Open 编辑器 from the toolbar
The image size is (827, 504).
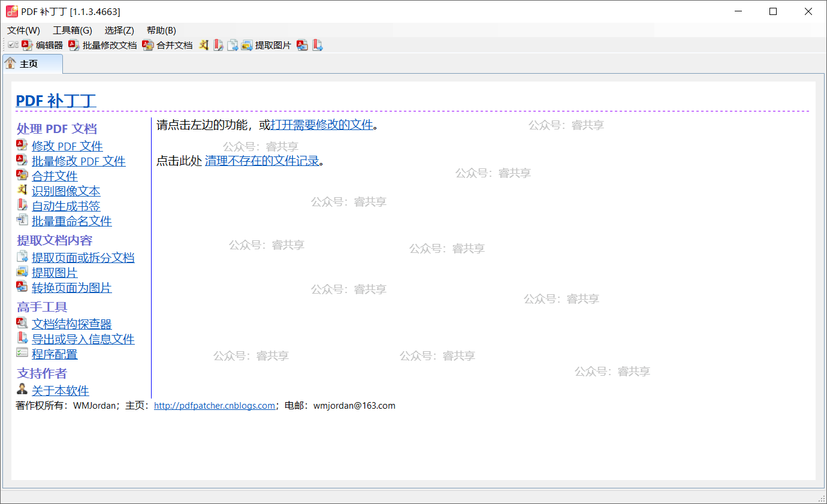(43, 45)
